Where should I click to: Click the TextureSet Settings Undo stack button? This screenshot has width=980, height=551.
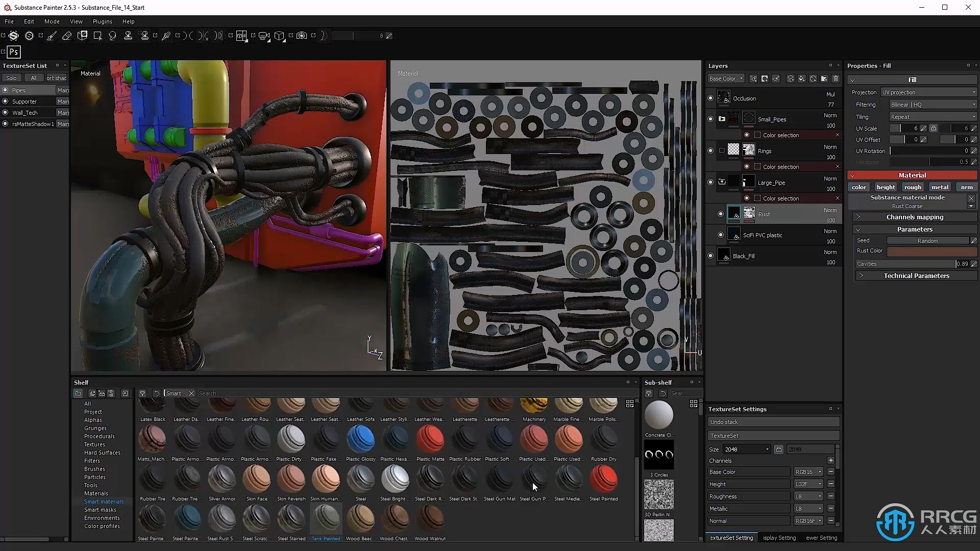click(773, 421)
